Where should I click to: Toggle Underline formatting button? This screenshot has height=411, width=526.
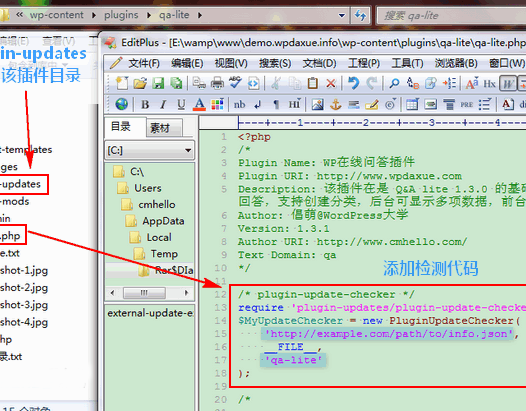click(x=181, y=105)
